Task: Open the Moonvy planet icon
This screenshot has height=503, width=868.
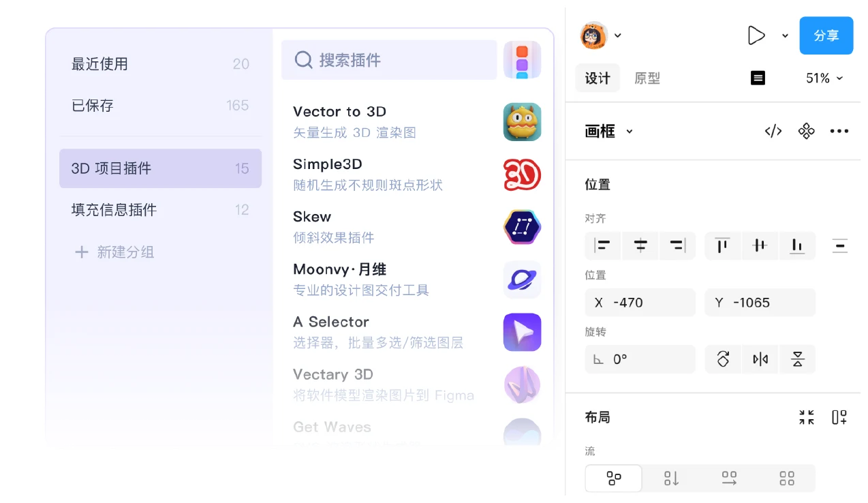Action: 522,279
